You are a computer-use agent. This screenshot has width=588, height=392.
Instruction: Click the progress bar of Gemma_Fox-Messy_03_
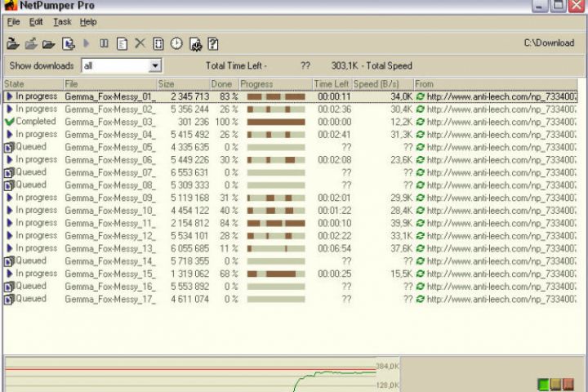click(276, 122)
